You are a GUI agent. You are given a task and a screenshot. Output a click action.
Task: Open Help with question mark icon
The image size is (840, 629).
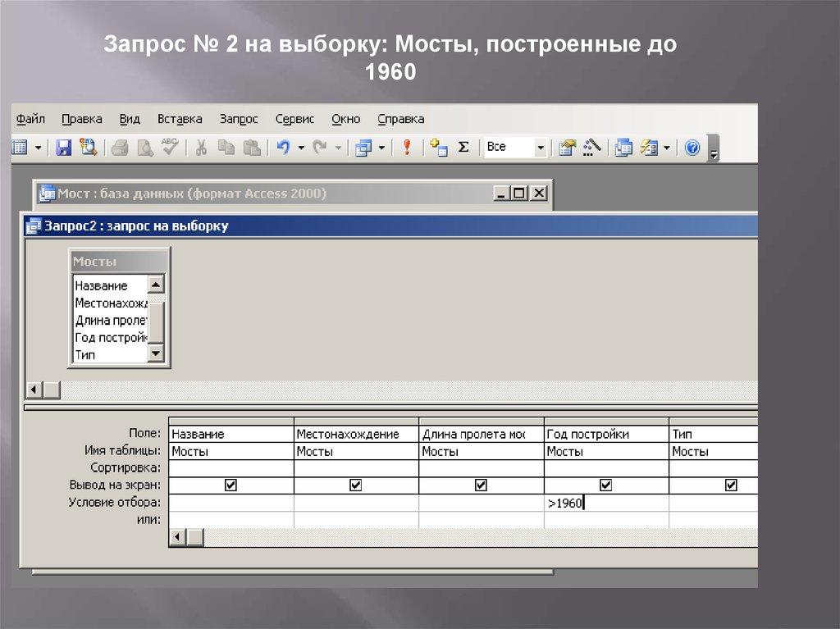692,148
